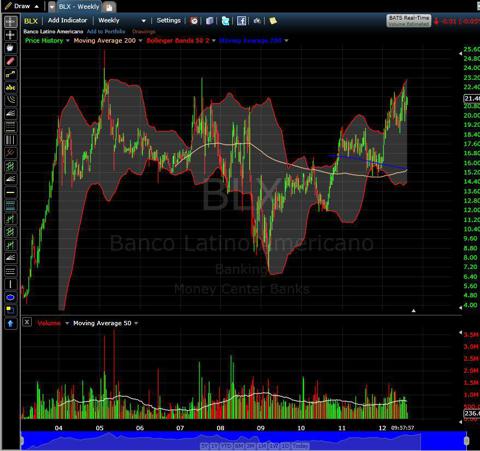Viewport: 480px width, 451px height.
Task: Click the Banco Latino Americano company name
Action: (x=53, y=32)
